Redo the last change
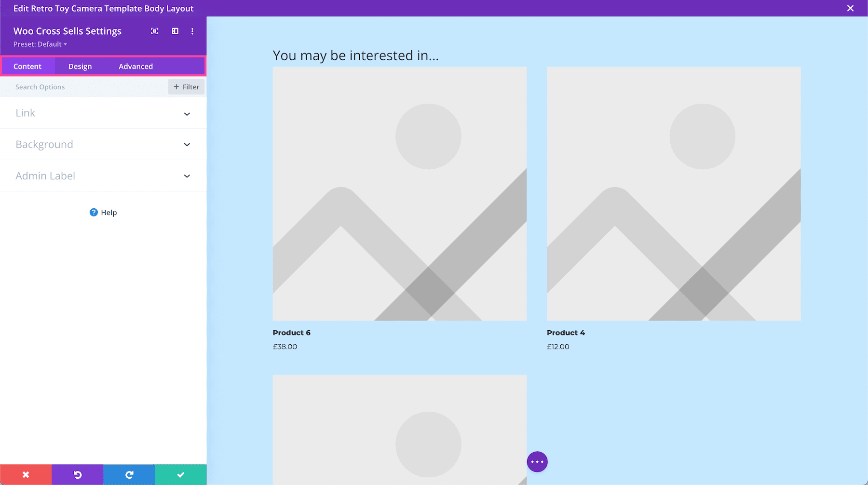Image resolution: width=868 pixels, height=485 pixels. point(129,474)
